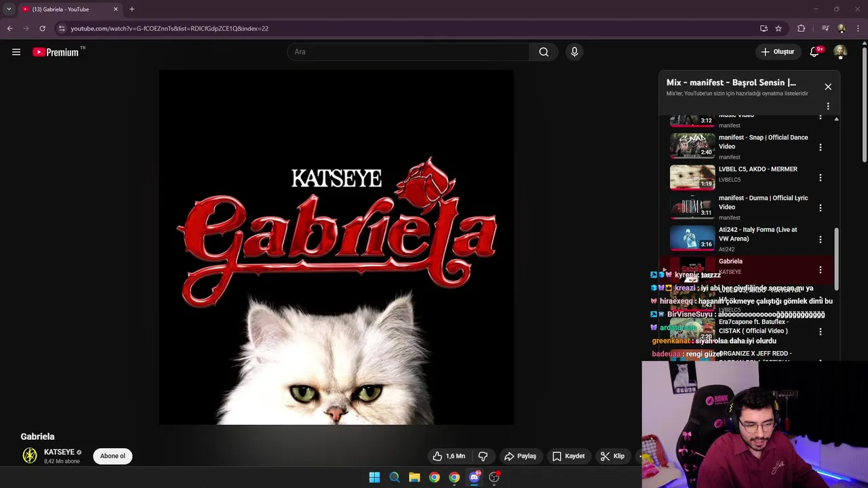Play Ati242 Italy Forma thumbnail
This screenshot has width=868, height=488.
(x=692, y=238)
